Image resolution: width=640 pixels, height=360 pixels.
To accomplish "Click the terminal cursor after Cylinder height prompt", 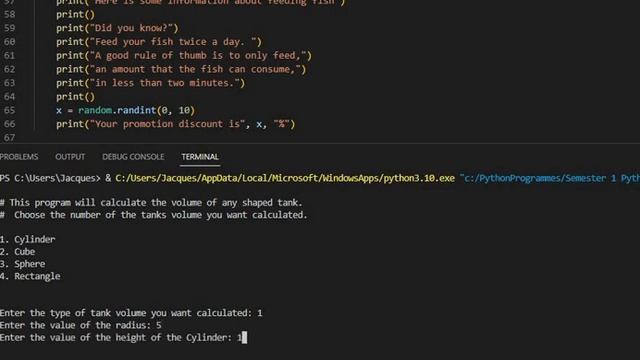I will [244, 338].
